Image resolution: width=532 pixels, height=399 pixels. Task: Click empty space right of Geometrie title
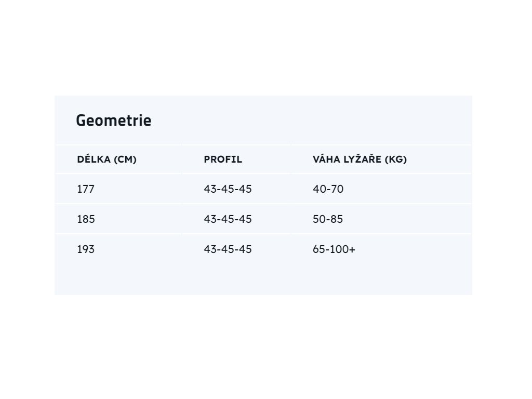pos(312,121)
